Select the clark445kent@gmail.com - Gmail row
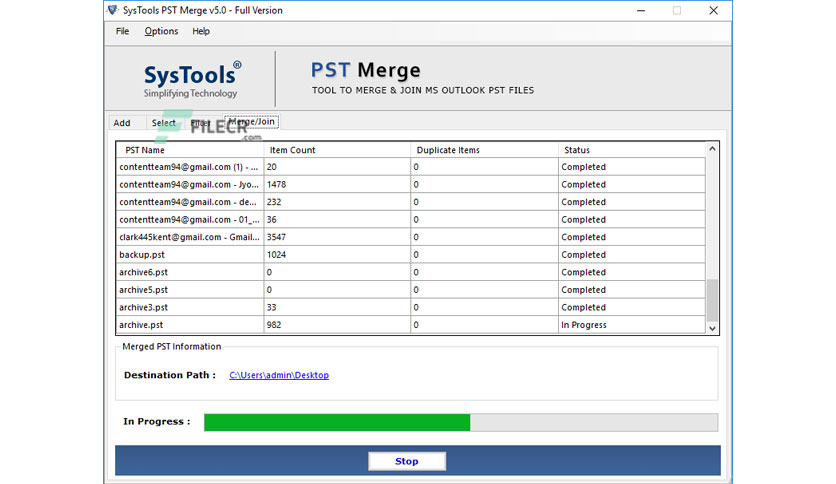The image size is (836, 484). click(x=411, y=237)
